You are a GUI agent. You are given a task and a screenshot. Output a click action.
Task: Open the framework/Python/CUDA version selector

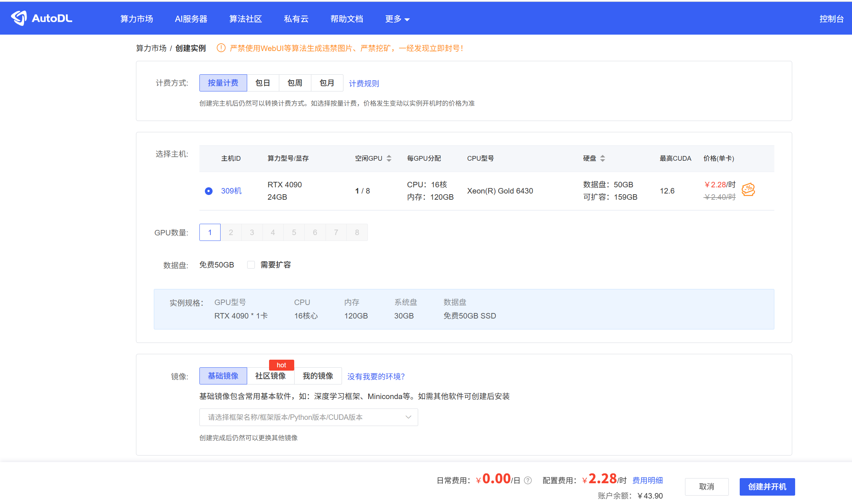tap(308, 417)
